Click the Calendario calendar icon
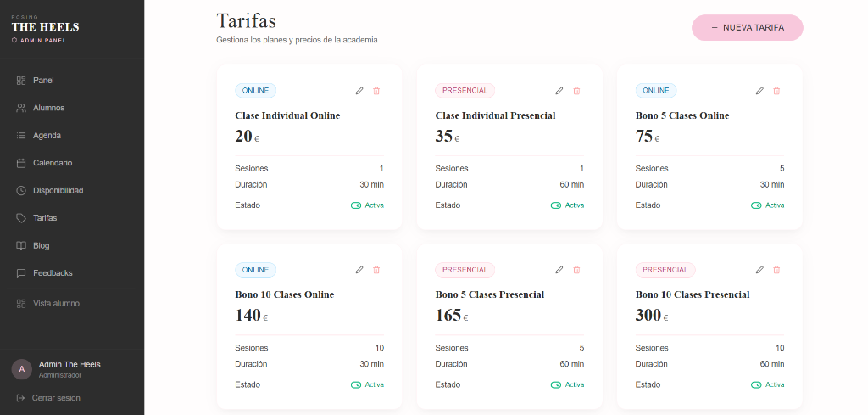 click(21, 163)
